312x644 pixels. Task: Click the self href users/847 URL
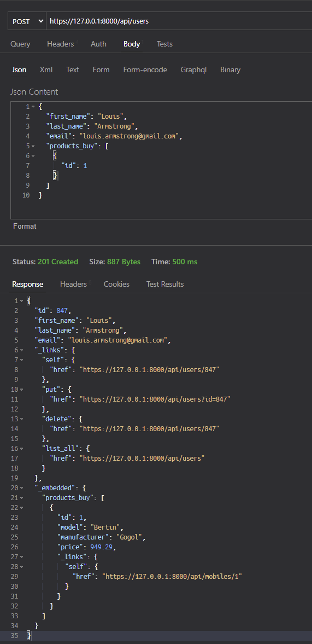click(x=150, y=370)
